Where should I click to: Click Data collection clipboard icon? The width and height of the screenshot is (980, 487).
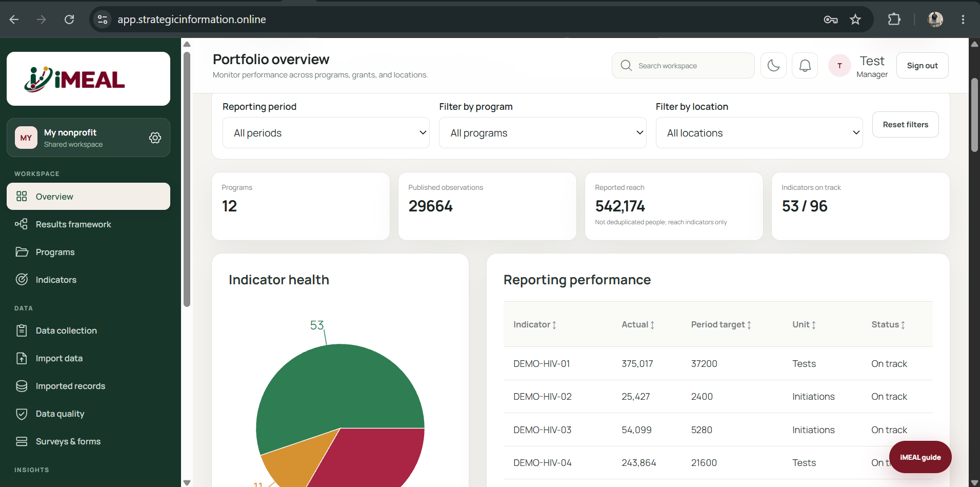click(22, 330)
